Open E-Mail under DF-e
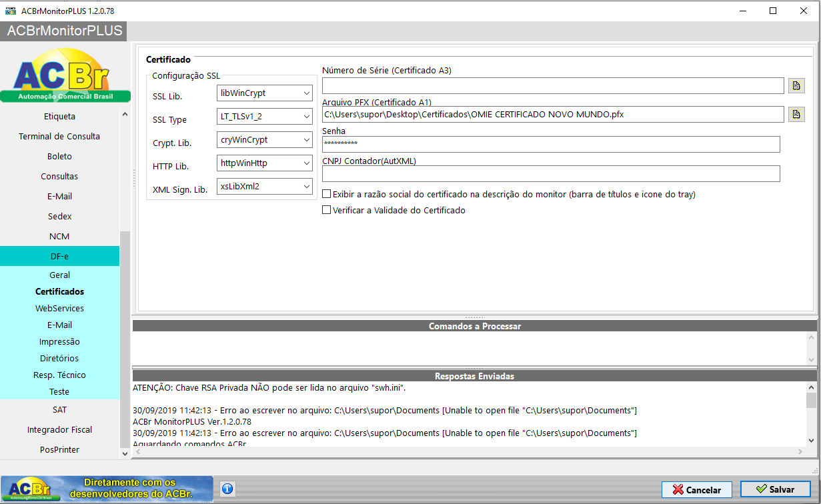Viewport: 821px width, 504px height. point(60,325)
